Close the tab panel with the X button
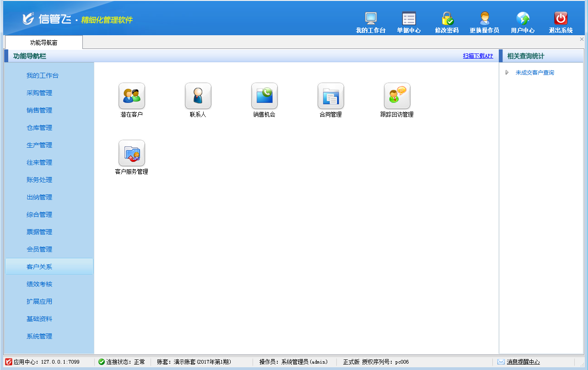 (x=582, y=39)
